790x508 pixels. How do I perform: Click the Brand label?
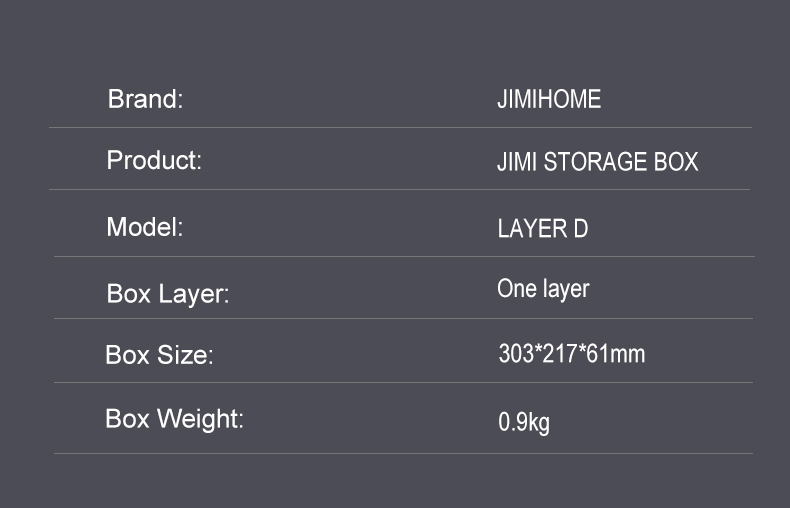click(x=145, y=99)
